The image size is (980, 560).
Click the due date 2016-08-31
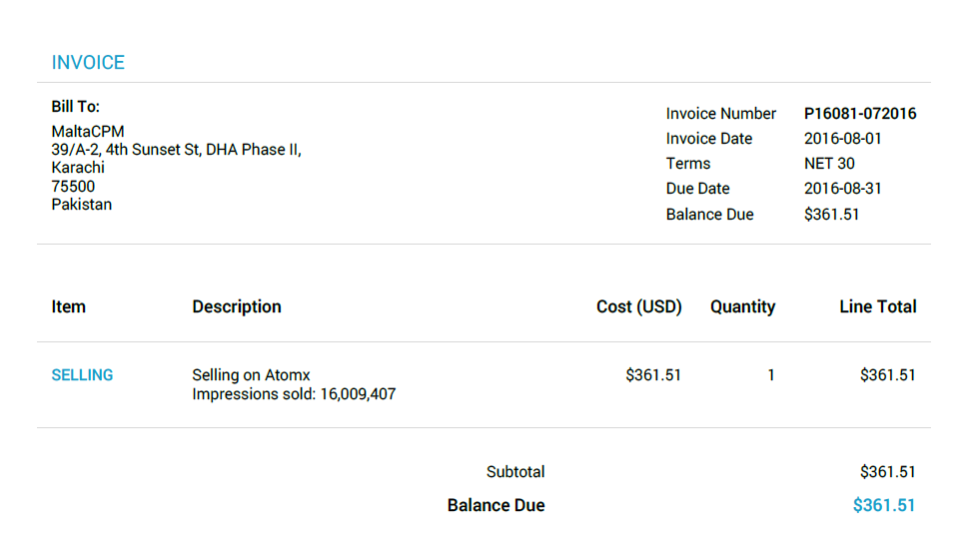(842, 189)
